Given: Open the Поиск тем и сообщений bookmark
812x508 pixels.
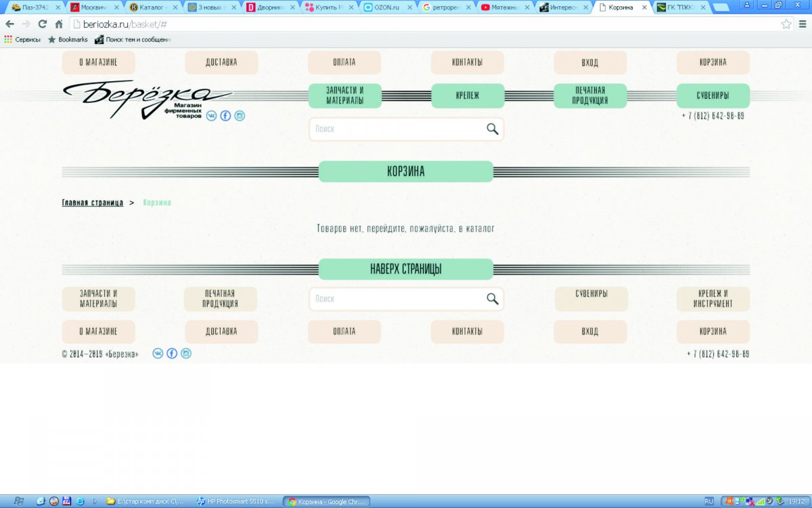Looking at the screenshot, I should (133, 39).
